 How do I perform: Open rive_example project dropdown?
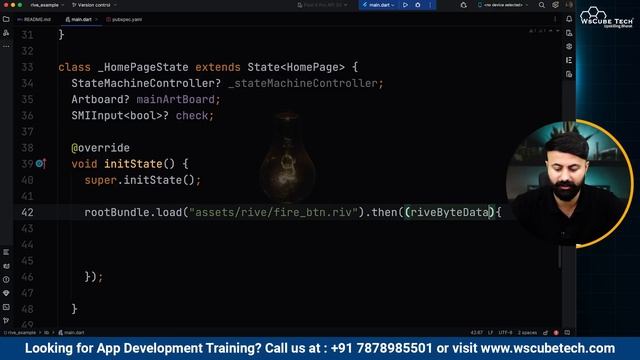click(47, 5)
